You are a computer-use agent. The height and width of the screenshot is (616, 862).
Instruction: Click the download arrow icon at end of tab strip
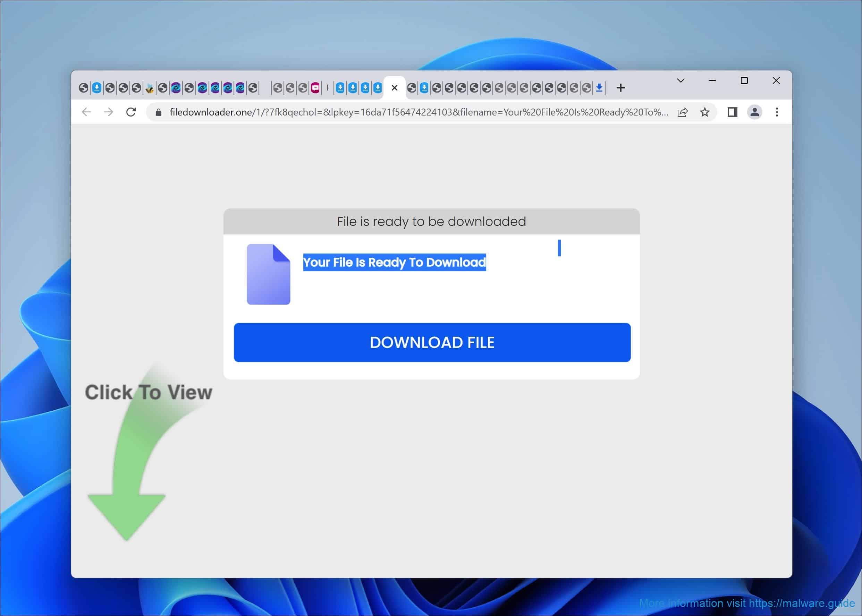[599, 87]
